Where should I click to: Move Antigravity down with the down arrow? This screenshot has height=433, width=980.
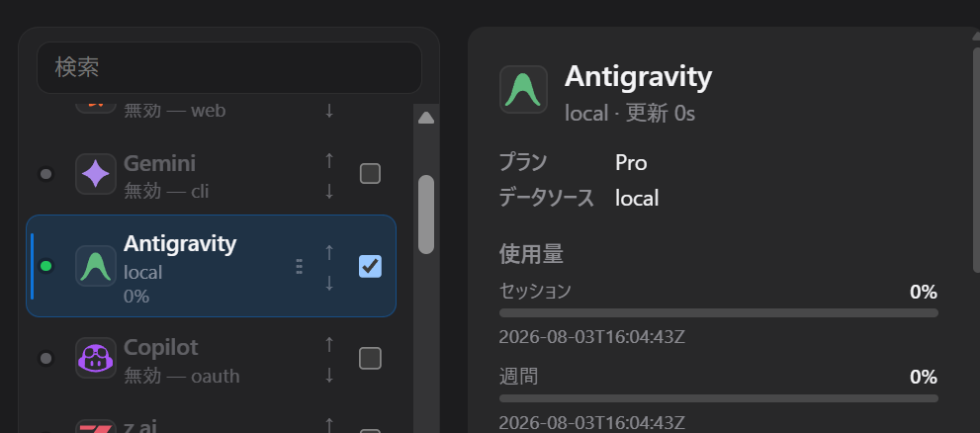329,283
